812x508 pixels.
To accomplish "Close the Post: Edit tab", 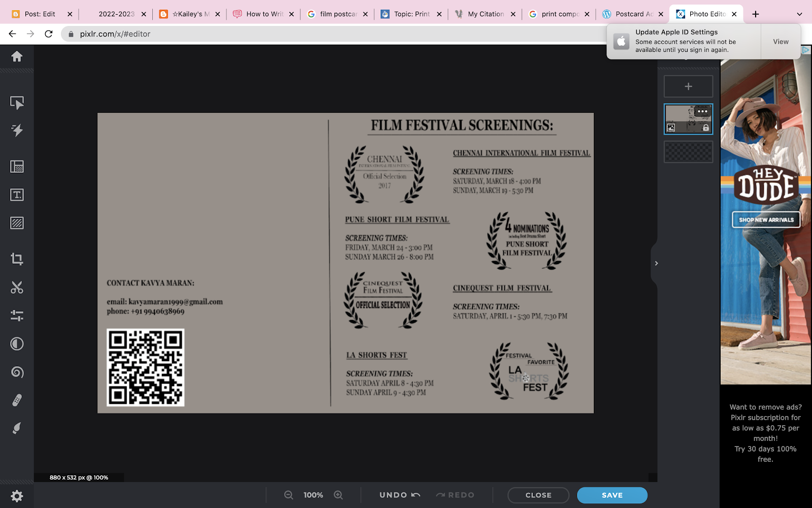I will tap(70, 14).
